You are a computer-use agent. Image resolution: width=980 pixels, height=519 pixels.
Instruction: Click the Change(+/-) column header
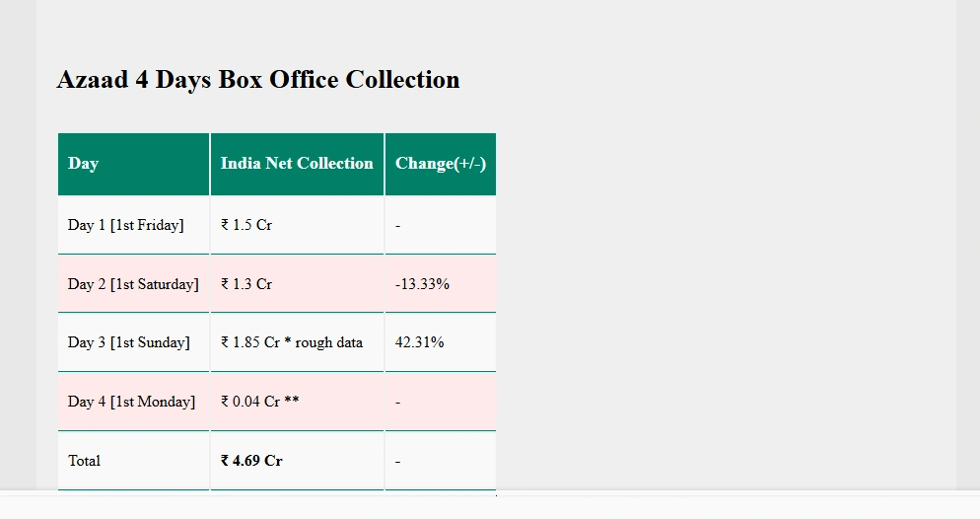click(x=441, y=164)
